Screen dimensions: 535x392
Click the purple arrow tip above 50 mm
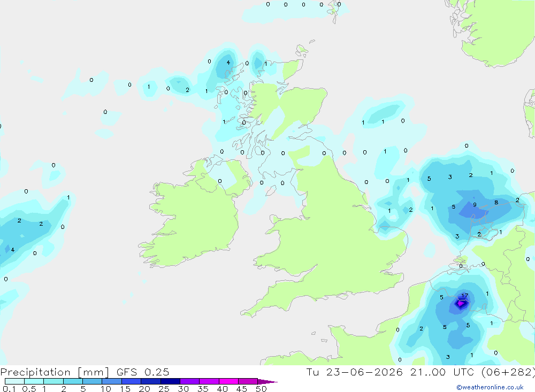point(267,382)
